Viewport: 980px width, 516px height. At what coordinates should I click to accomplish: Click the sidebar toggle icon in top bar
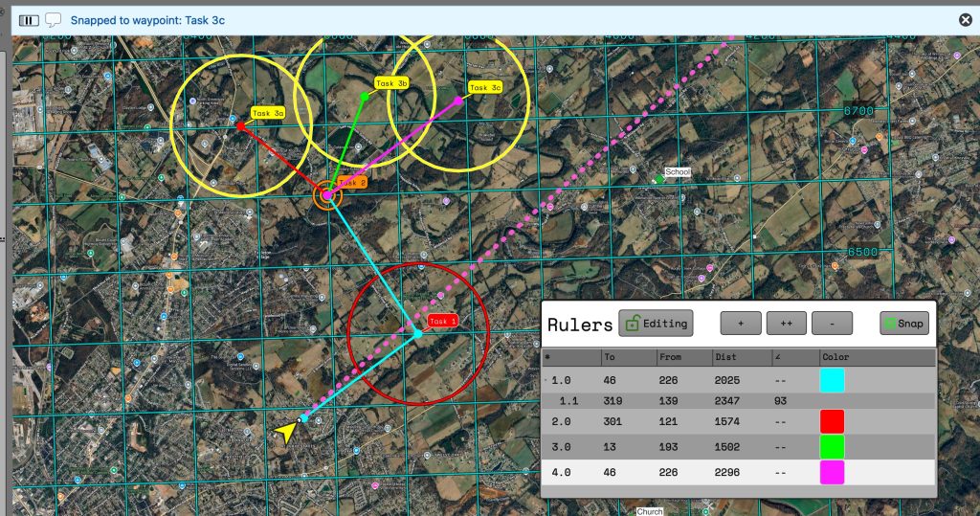click(x=30, y=19)
